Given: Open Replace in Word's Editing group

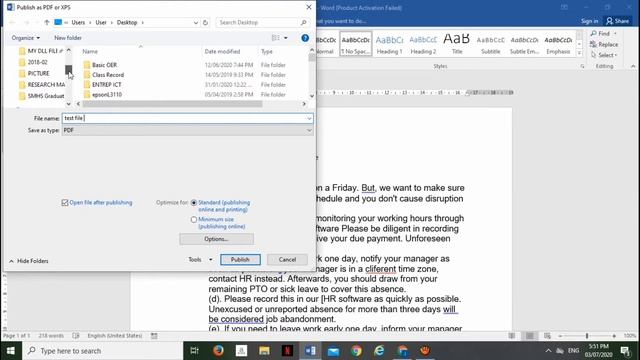Looking at the screenshot, I should tap(604, 44).
